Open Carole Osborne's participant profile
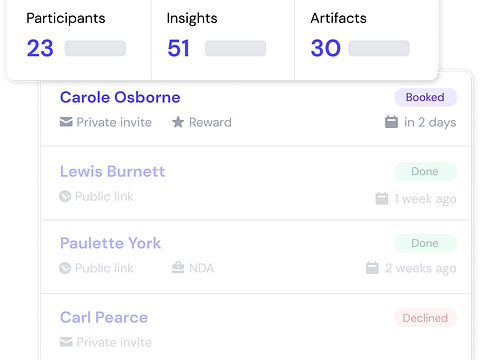 coord(120,97)
